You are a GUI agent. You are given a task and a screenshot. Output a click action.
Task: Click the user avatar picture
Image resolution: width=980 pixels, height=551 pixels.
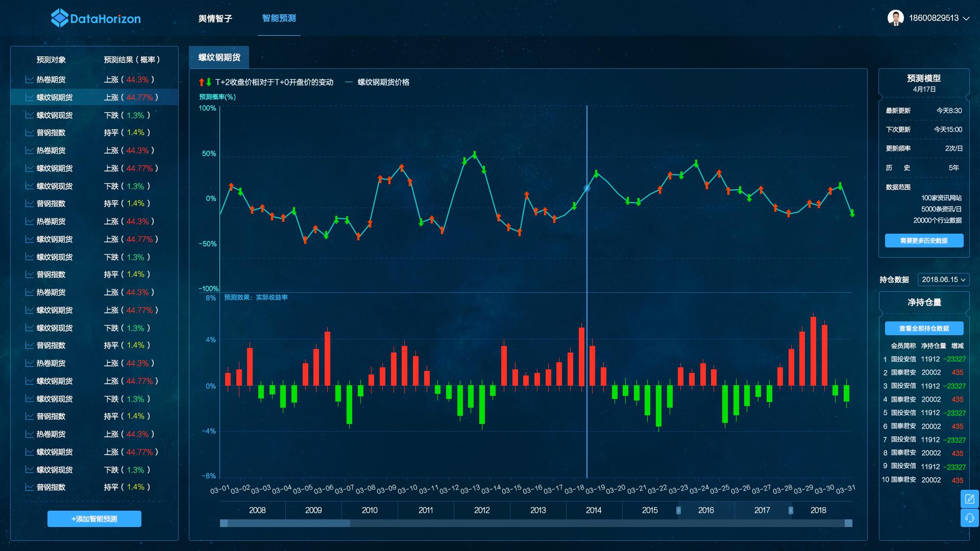895,18
